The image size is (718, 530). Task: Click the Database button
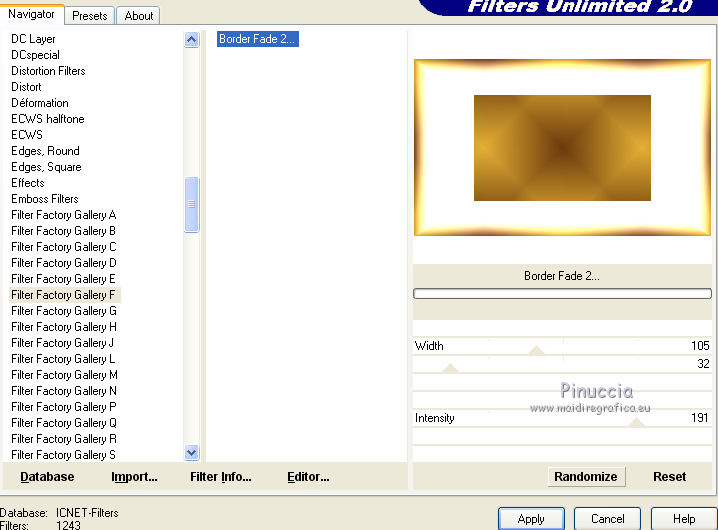click(47, 477)
